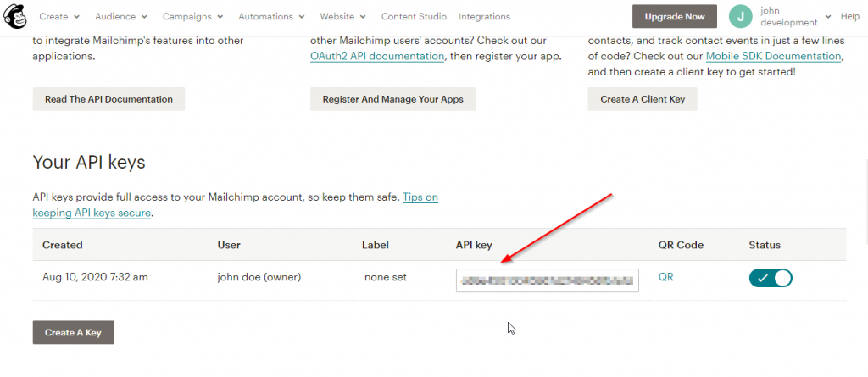Viewport: 868px width, 377px height.
Task: Click the green J profile avatar
Action: (x=741, y=17)
